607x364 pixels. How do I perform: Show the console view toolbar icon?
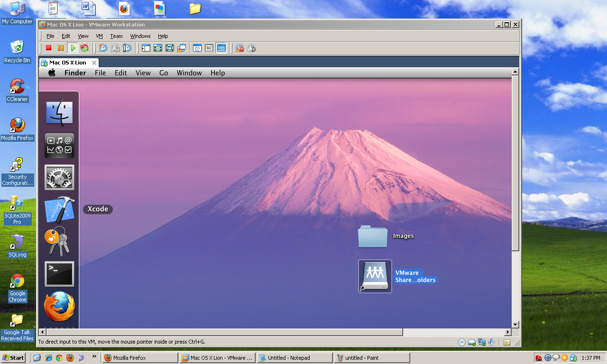[221, 48]
